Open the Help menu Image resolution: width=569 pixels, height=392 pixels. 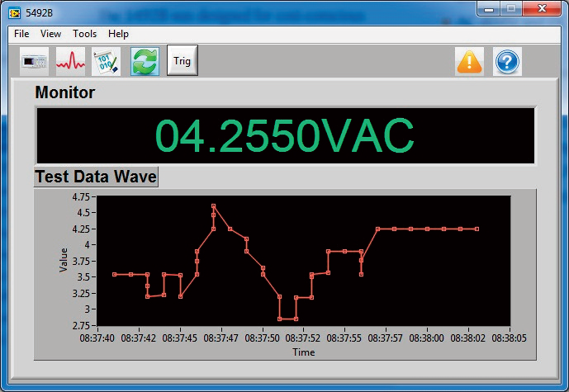118,34
